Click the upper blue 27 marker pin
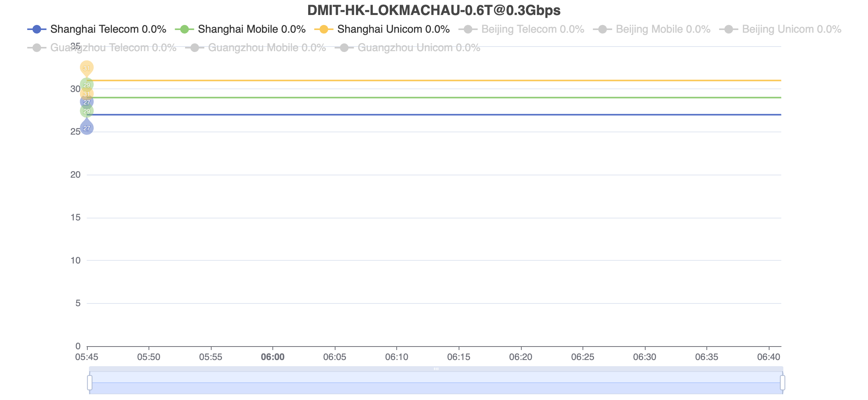Image resolution: width=868 pixels, height=400 pixels. tap(87, 102)
